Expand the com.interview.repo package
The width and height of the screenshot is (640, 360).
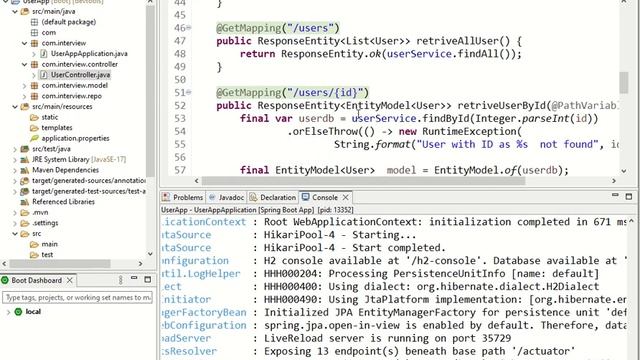[x=24, y=96]
